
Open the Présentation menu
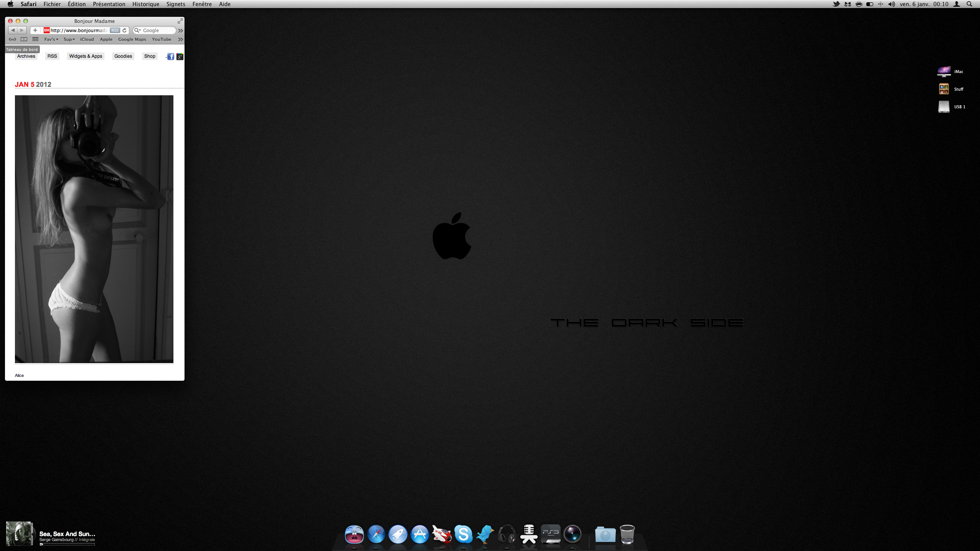[x=109, y=4]
